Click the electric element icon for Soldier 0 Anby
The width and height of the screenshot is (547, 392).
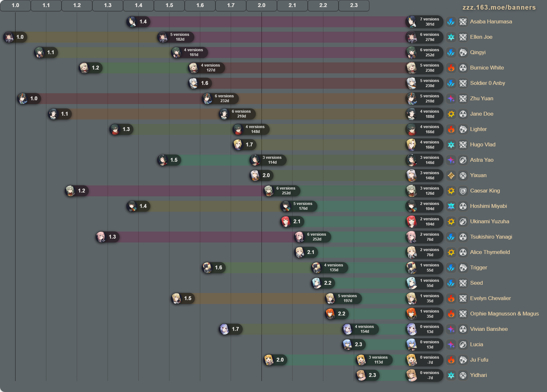pos(451,83)
